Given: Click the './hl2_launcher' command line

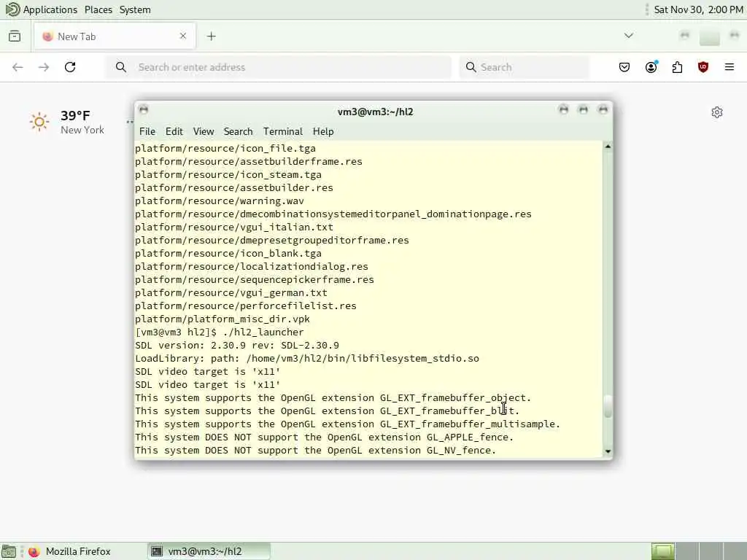Looking at the screenshot, I should (219, 332).
